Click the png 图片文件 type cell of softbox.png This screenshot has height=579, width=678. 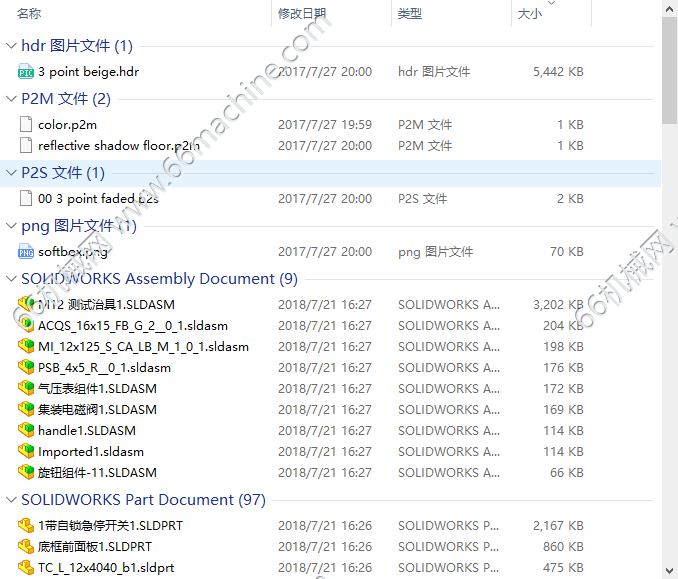click(435, 252)
